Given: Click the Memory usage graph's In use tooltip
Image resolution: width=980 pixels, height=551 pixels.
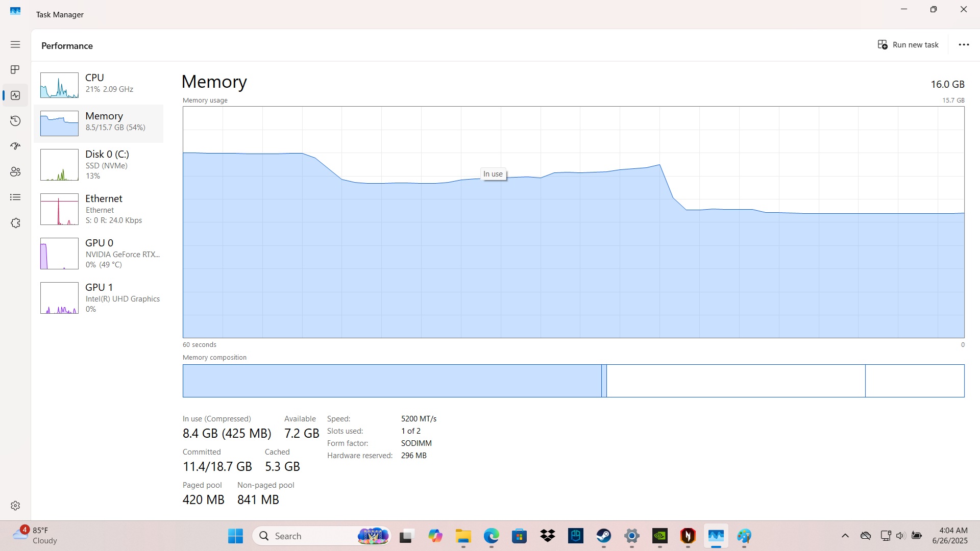Looking at the screenshot, I should coord(493,174).
